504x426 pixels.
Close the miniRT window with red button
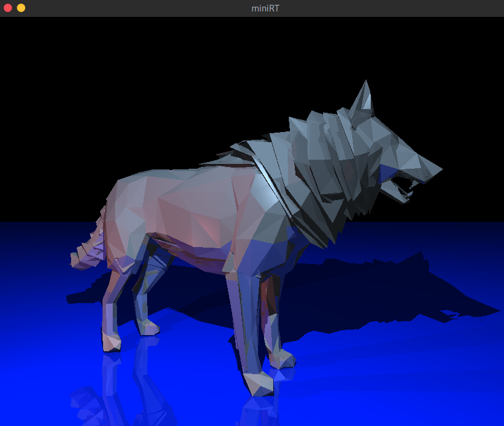(x=8, y=8)
